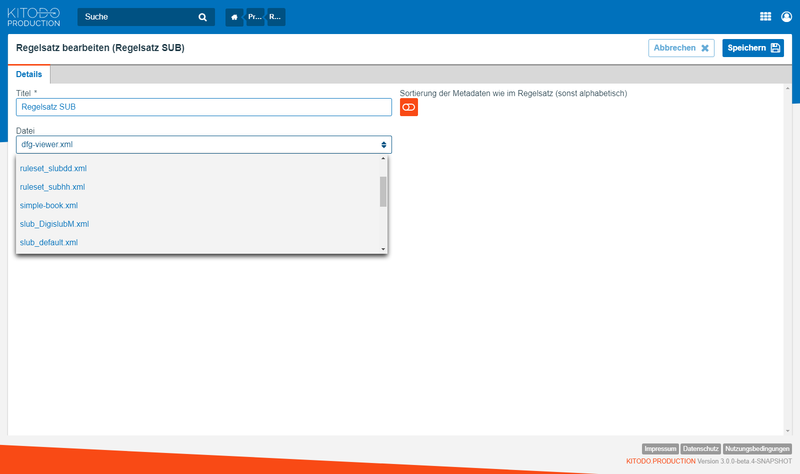Viewport: 800px width, 474px height.
Task: Go to the home dashboard icon
Action: point(234,17)
